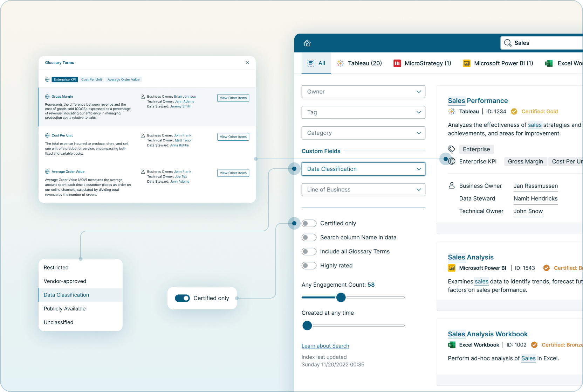The image size is (583, 392).
Task: Click the Tableau tab logo icon
Action: click(x=340, y=63)
